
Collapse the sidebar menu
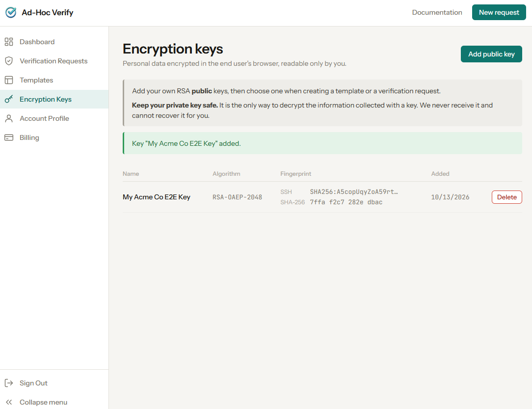point(54,402)
